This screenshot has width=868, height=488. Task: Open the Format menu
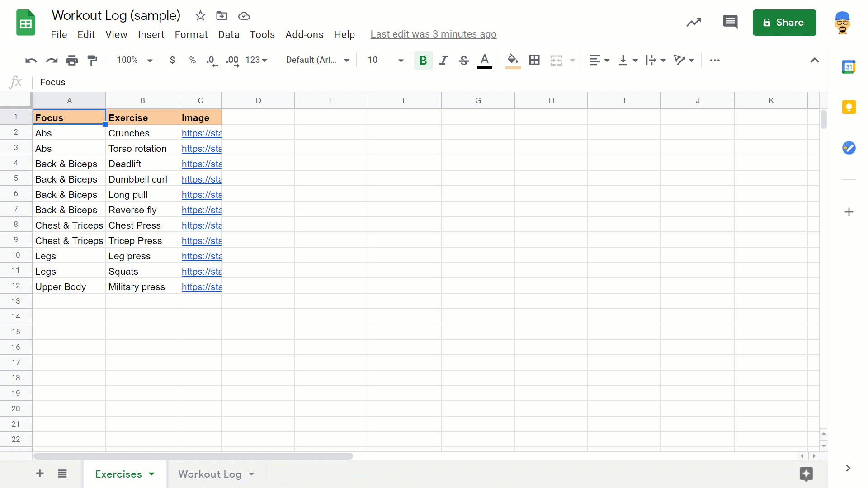[191, 34]
